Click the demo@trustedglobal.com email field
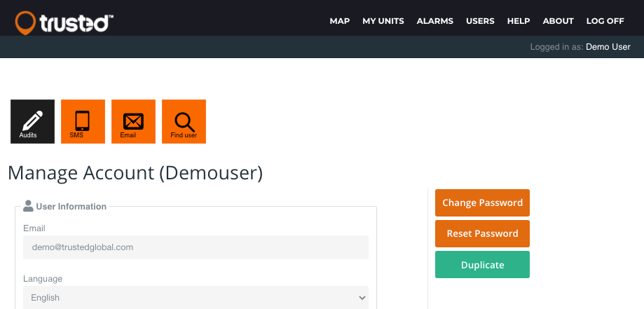644x309 pixels. [196, 247]
